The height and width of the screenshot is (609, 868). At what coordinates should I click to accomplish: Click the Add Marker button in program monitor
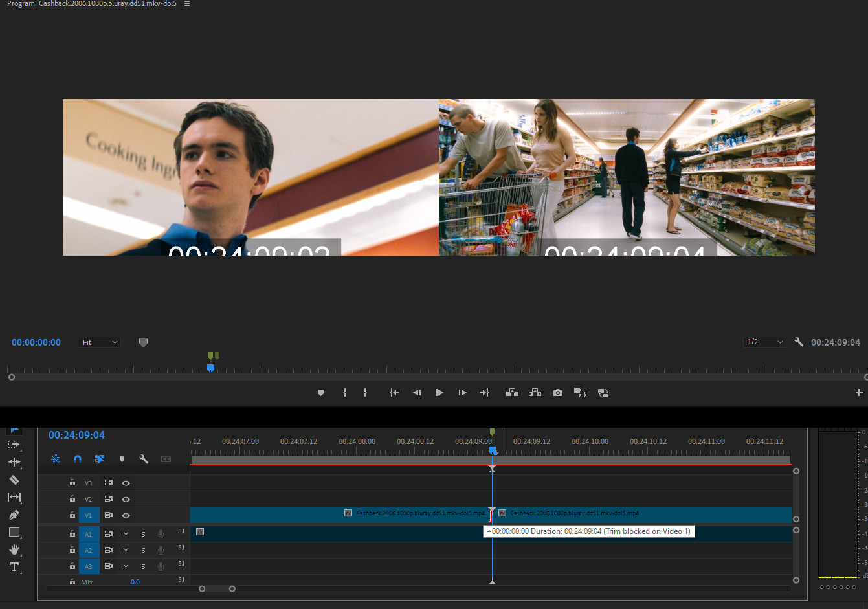[x=320, y=393]
